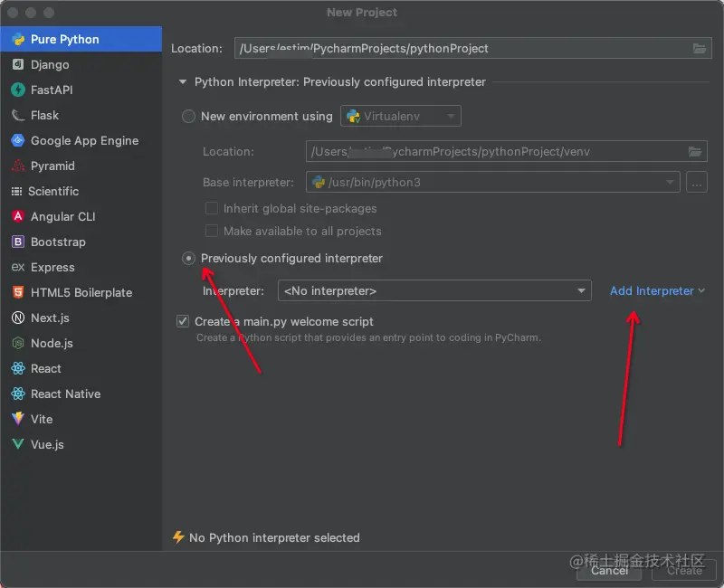This screenshot has height=588, width=724.
Task: Click the Cancel button
Action: pyautogui.click(x=609, y=571)
